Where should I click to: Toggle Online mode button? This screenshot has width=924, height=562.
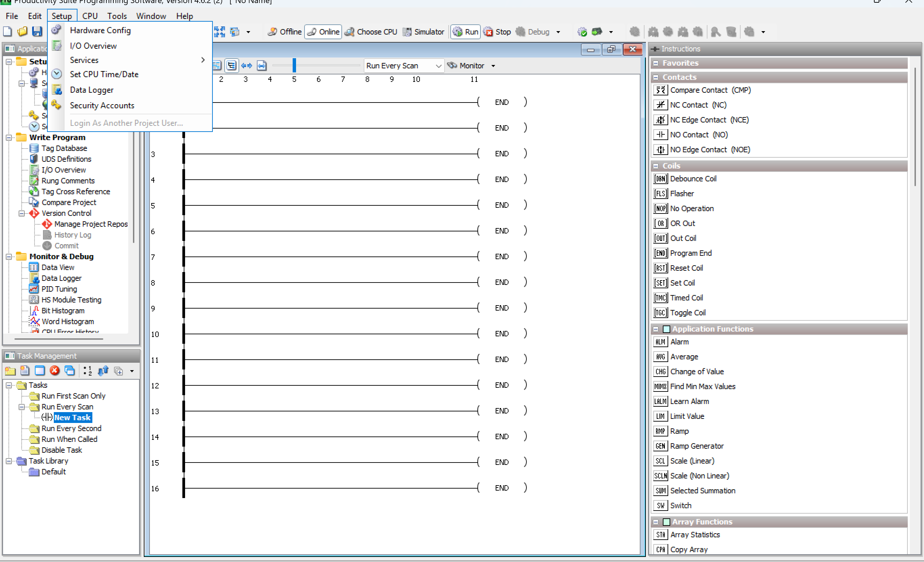pyautogui.click(x=323, y=32)
